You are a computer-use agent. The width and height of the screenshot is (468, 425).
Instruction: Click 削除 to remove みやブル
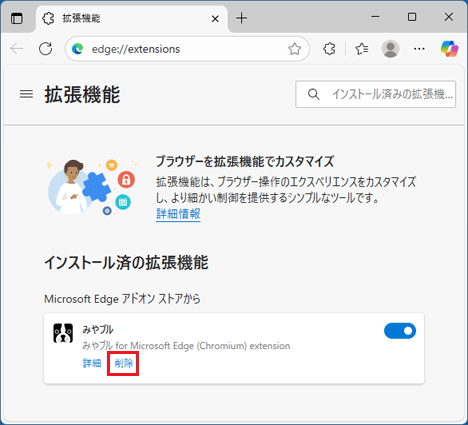click(x=123, y=363)
